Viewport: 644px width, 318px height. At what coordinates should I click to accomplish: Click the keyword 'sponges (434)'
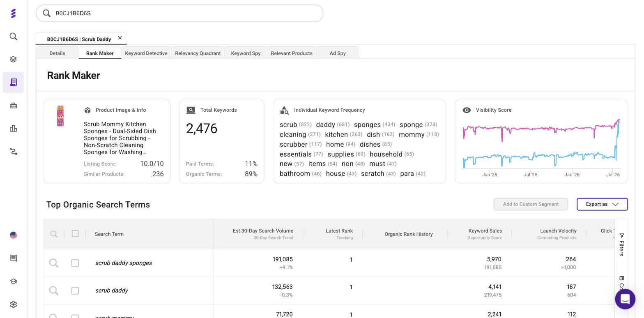(375, 124)
